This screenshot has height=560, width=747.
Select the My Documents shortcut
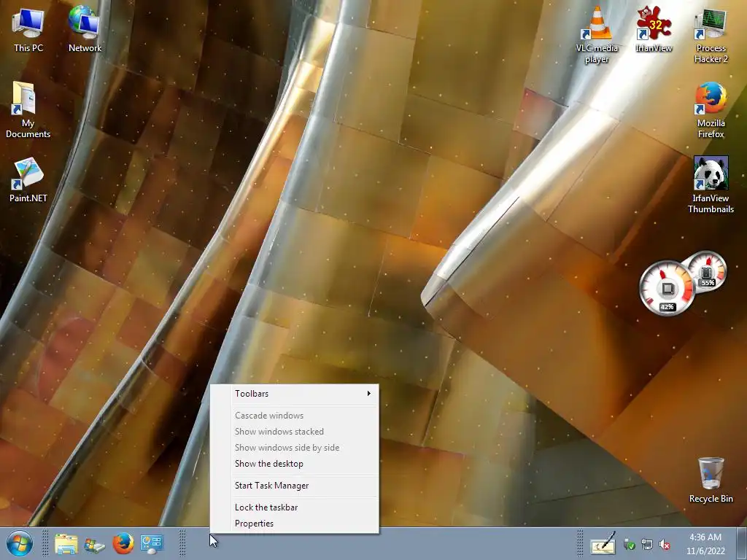(28, 109)
